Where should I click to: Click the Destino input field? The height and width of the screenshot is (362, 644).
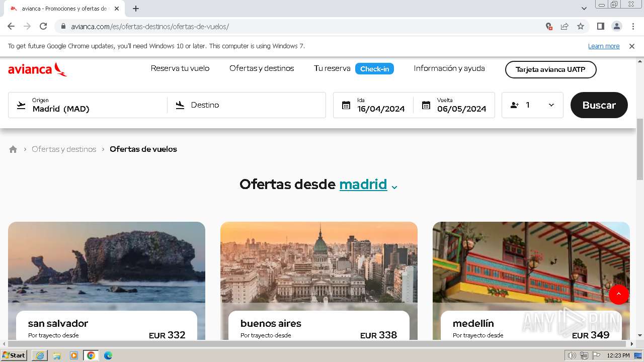click(247, 105)
